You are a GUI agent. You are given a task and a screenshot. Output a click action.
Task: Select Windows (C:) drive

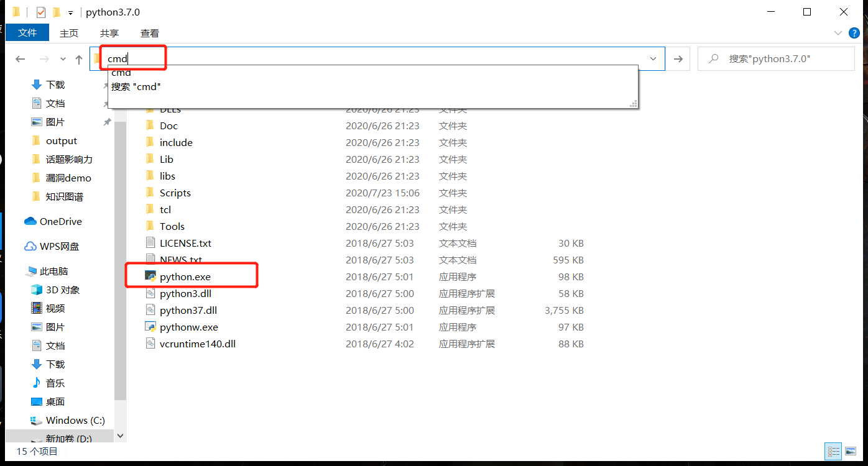[75, 420]
